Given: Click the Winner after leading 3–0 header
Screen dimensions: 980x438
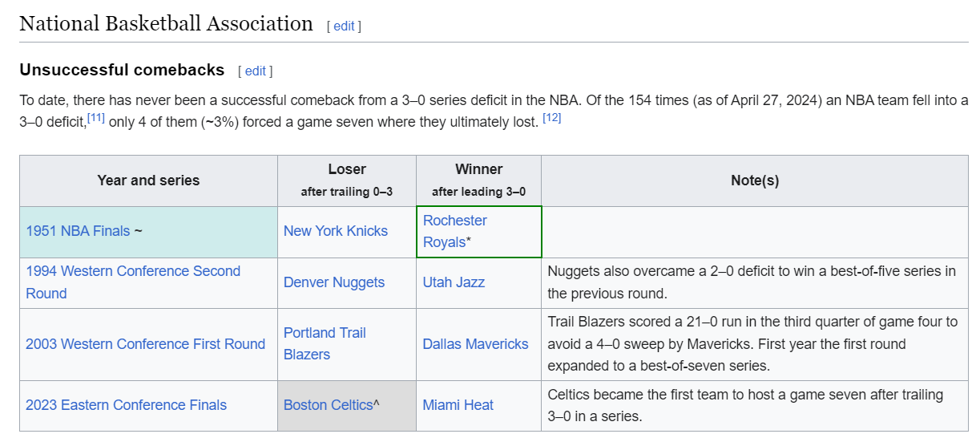Looking at the screenshot, I should pos(478,180).
